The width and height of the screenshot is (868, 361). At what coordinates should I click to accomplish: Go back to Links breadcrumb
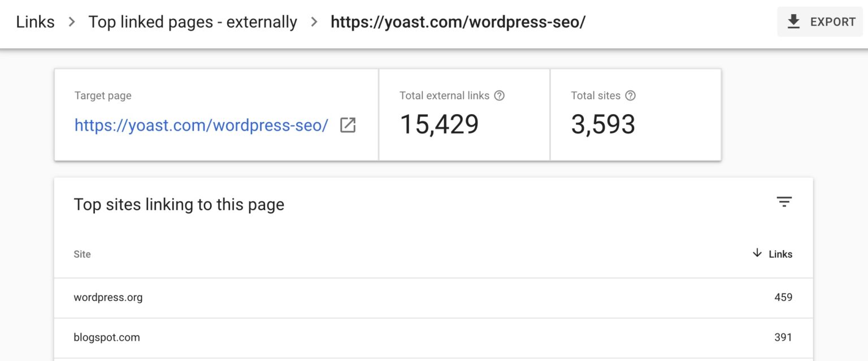coord(36,22)
